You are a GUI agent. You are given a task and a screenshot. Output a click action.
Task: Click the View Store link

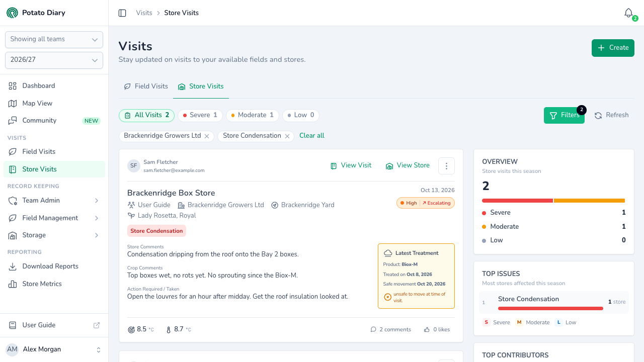[x=408, y=165]
